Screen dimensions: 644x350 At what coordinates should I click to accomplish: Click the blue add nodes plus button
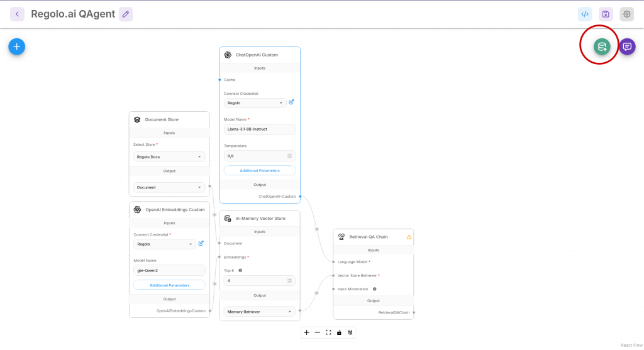coord(17,46)
